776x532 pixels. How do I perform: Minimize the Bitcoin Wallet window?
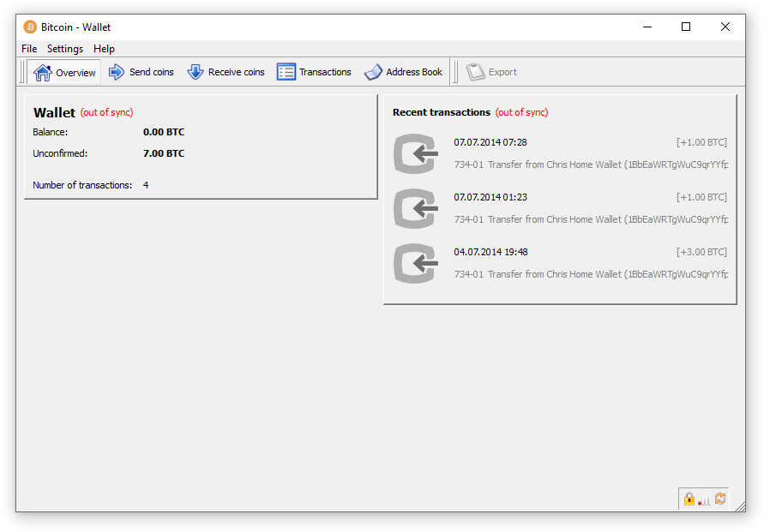click(647, 27)
